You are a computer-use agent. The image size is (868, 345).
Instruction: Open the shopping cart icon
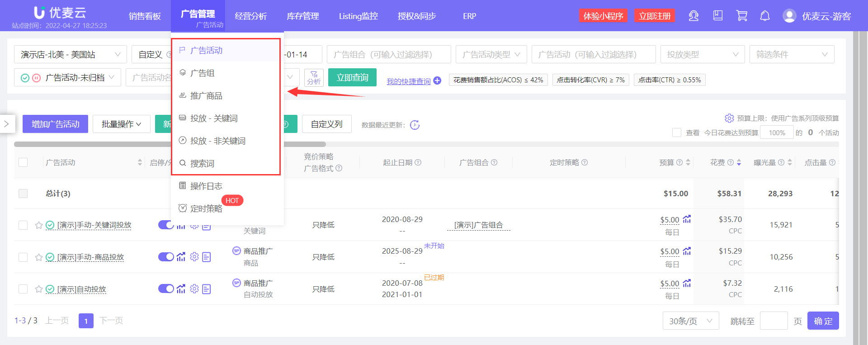tap(741, 16)
